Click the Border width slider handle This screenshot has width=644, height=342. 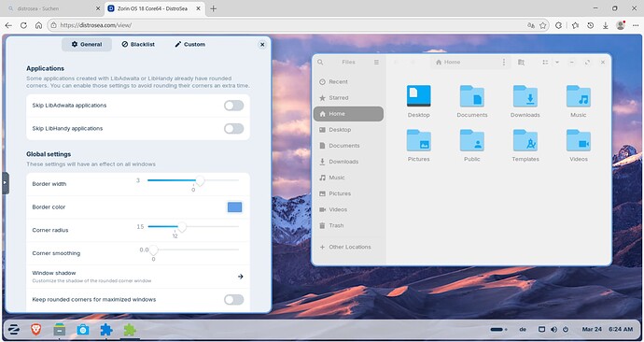pyautogui.click(x=200, y=180)
